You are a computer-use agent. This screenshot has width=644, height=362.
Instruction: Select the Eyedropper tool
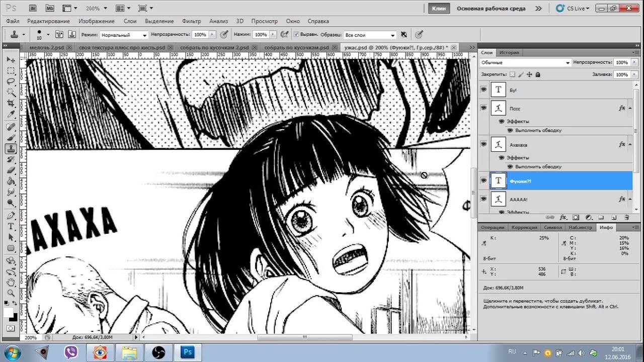[x=11, y=115]
